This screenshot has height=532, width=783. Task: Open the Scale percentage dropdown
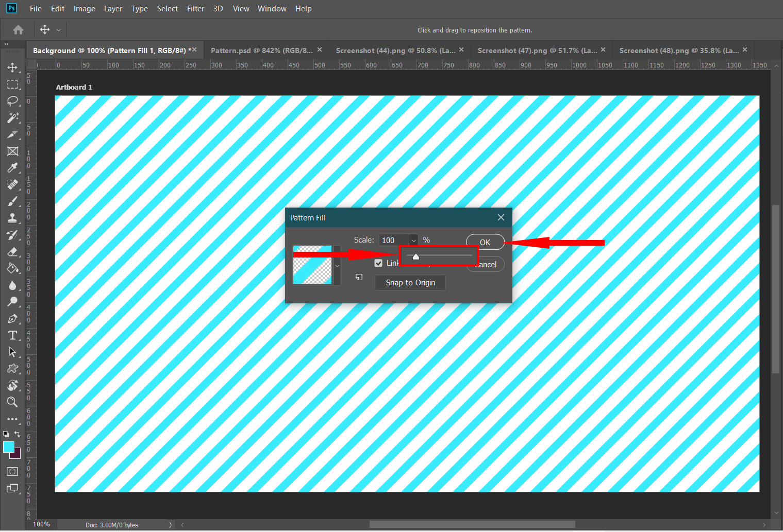pos(413,241)
